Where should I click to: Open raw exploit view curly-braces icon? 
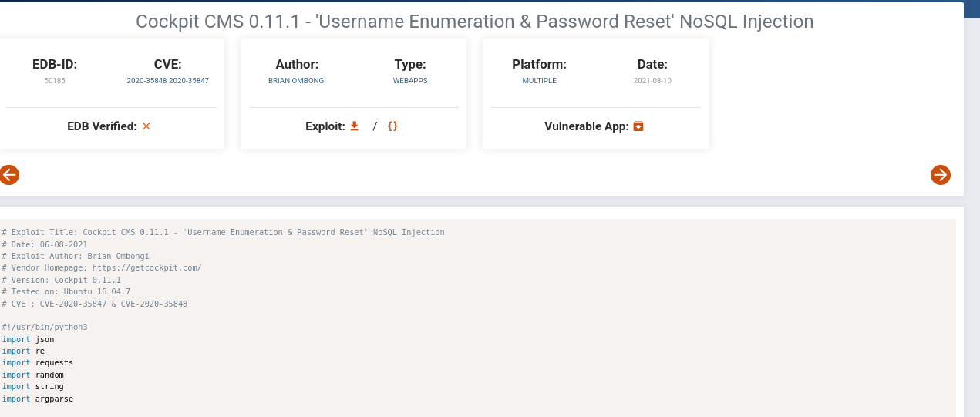tap(392, 126)
